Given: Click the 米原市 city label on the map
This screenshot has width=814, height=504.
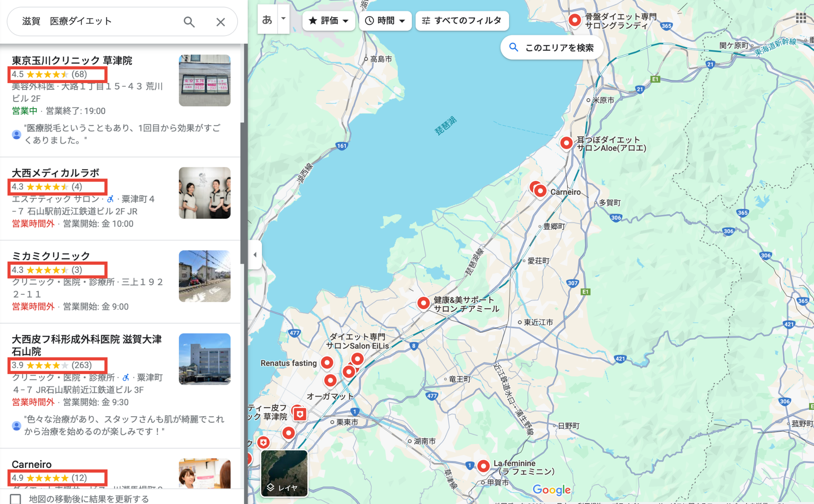Looking at the screenshot, I should [x=603, y=100].
